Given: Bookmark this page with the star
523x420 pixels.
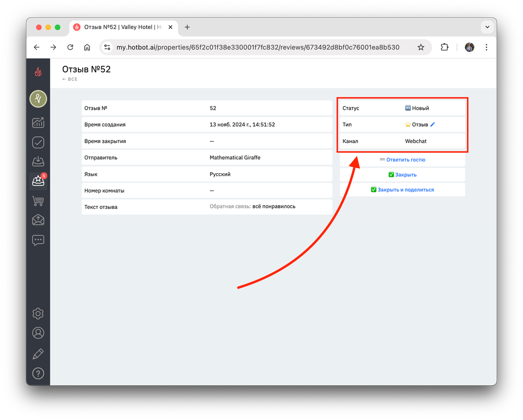Looking at the screenshot, I should (421, 48).
